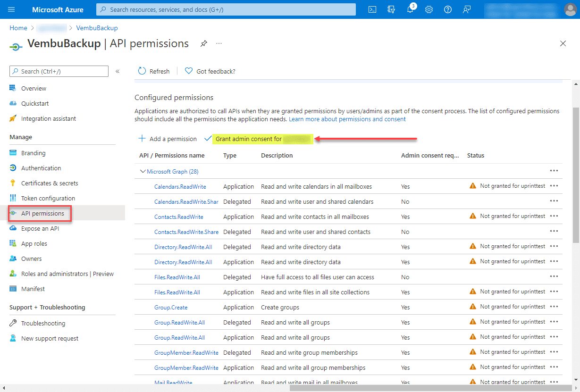Click the help question mark icon
The width and height of the screenshot is (580, 392).
coord(448,9)
